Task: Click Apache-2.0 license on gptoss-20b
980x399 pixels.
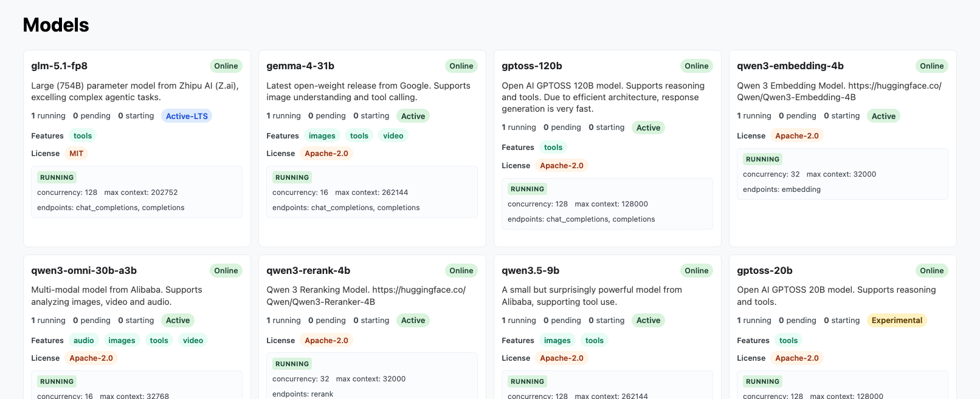Action: [x=797, y=358]
